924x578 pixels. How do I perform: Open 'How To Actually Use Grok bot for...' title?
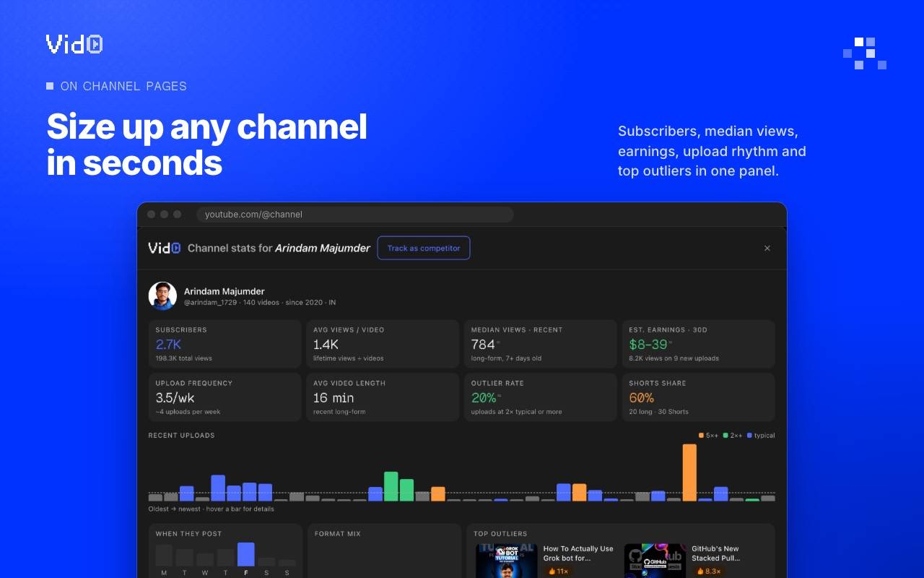[x=578, y=553]
